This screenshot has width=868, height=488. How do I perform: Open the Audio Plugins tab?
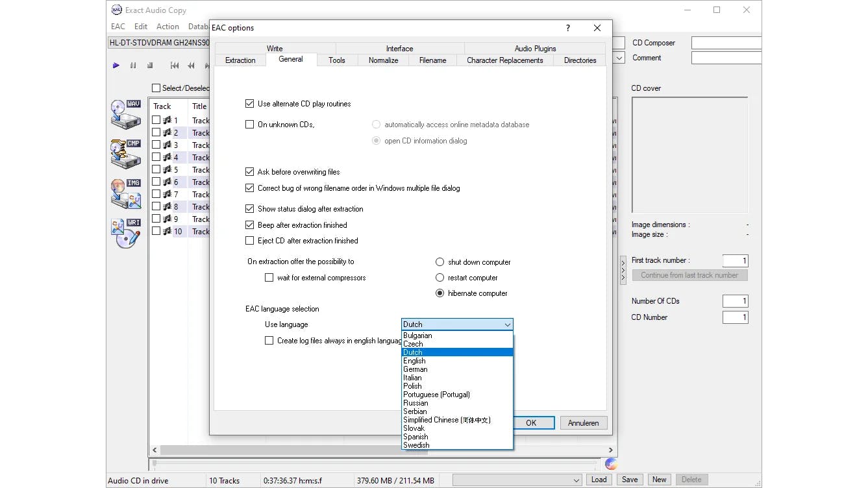(x=535, y=49)
